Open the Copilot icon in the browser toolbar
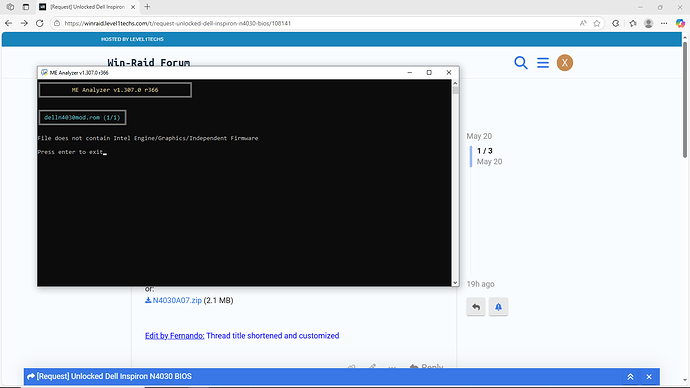The height and width of the screenshot is (388, 690). tap(680, 23)
